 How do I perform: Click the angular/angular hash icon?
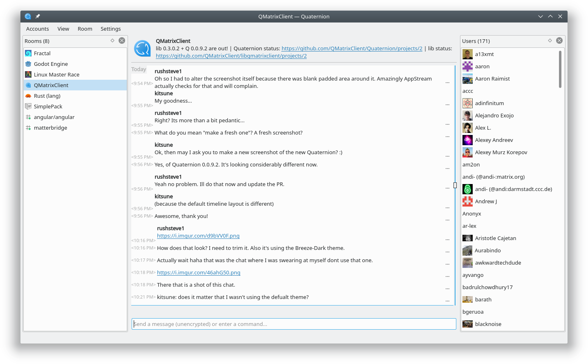[x=28, y=117]
